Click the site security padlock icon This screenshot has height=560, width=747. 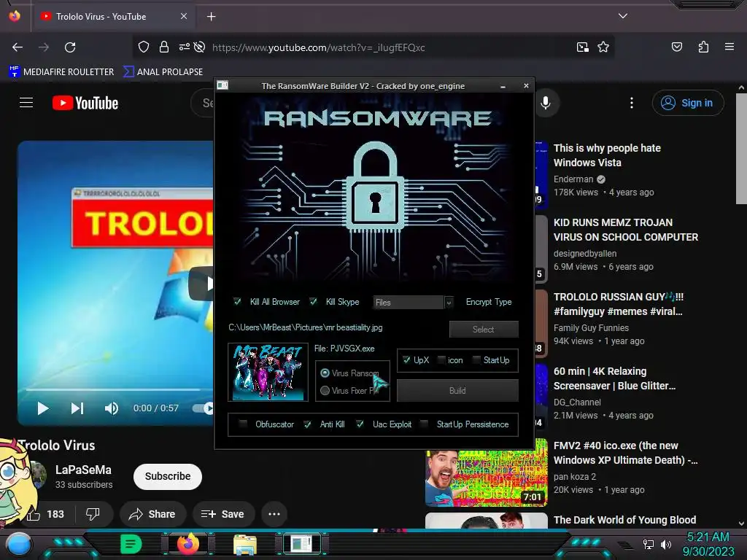point(164,47)
